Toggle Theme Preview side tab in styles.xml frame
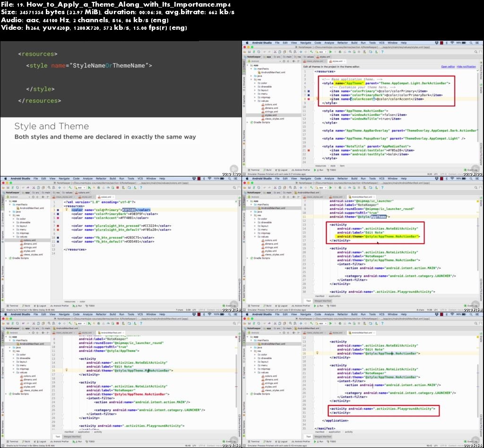Screen dimensions: 484x448 [481, 70]
